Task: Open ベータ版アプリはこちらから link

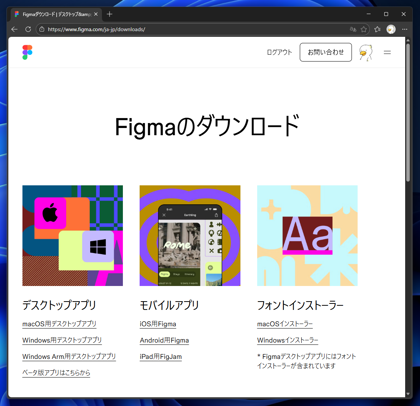Action: (56, 373)
